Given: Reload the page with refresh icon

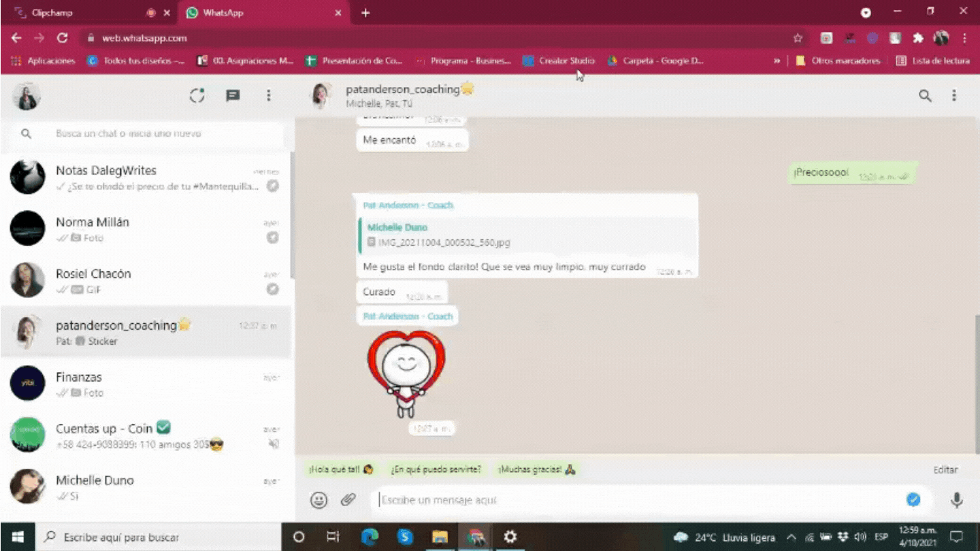Looking at the screenshot, I should coord(62,38).
